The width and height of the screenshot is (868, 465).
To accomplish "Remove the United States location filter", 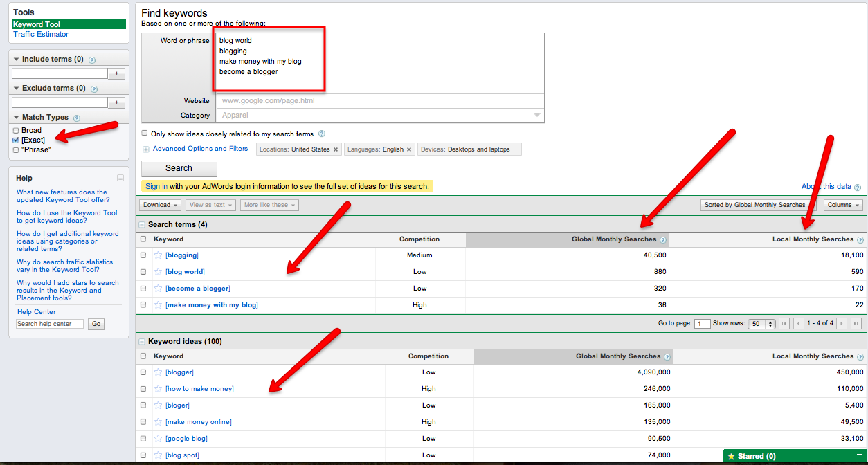I will coord(336,149).
